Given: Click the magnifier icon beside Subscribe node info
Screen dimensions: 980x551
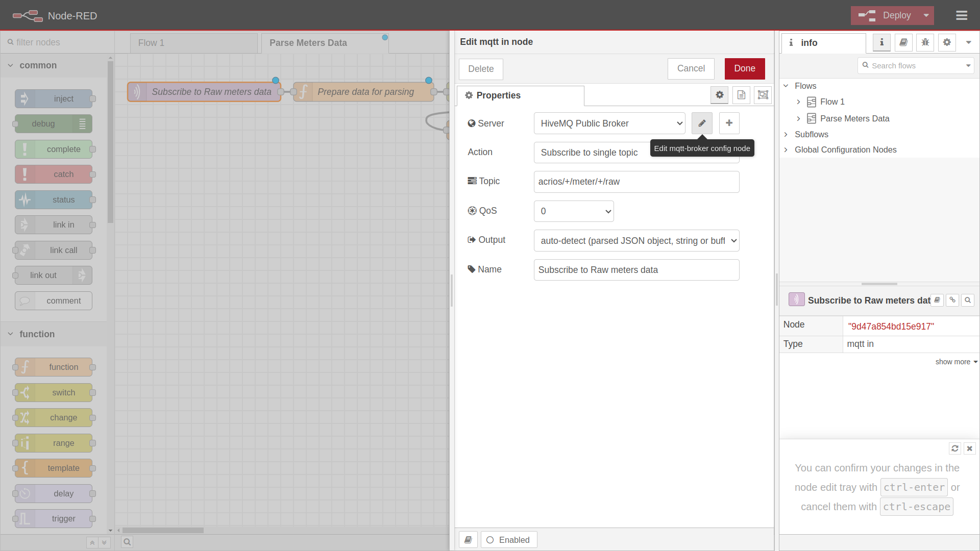Looking at the screenshot, I should point(968,300).
